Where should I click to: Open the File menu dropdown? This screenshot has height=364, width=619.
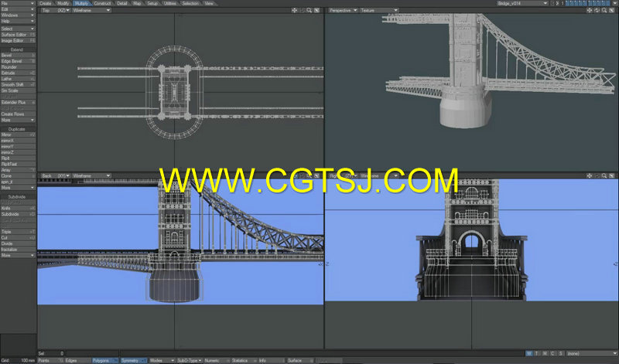point(18,3)
